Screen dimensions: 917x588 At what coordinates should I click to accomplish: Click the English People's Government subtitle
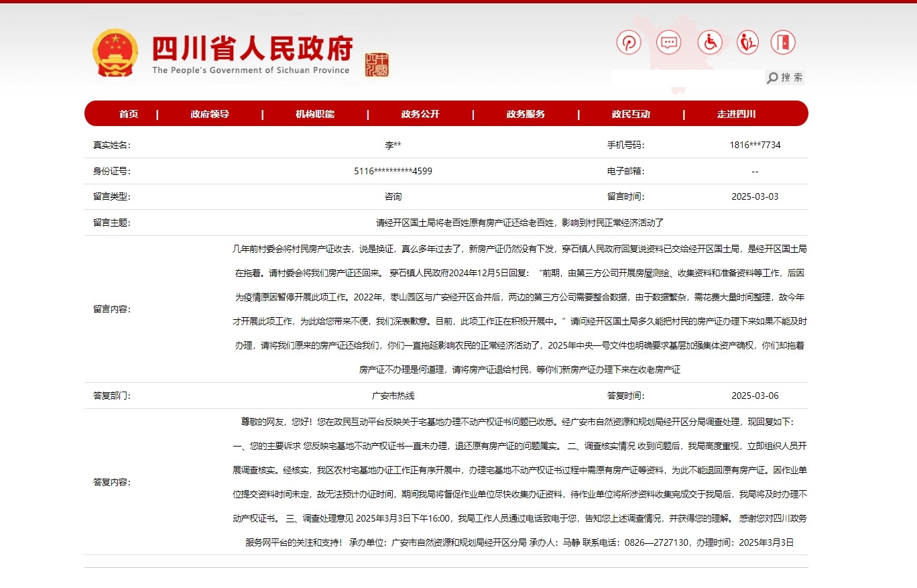coord(251,70)
